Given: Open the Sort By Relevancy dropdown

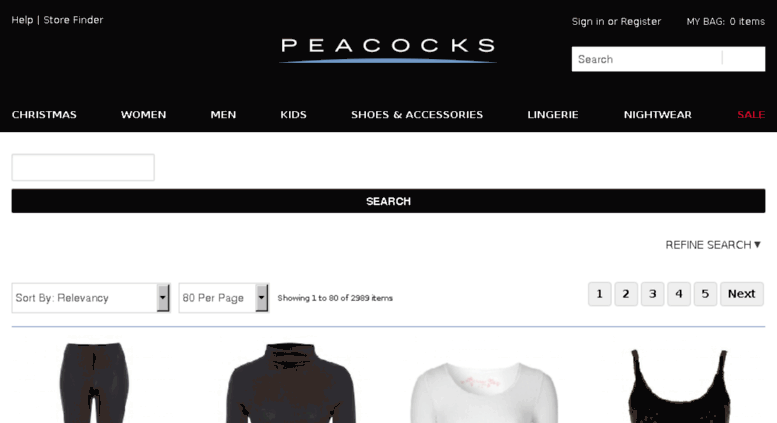Looking at the screenshot, I should pyautogui.click(x=91, y=298).
